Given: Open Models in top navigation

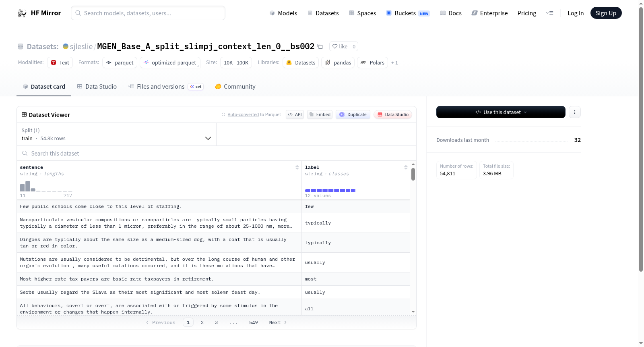Looking at the screenshot, I should pyautogui.click(x=283, y=13).
